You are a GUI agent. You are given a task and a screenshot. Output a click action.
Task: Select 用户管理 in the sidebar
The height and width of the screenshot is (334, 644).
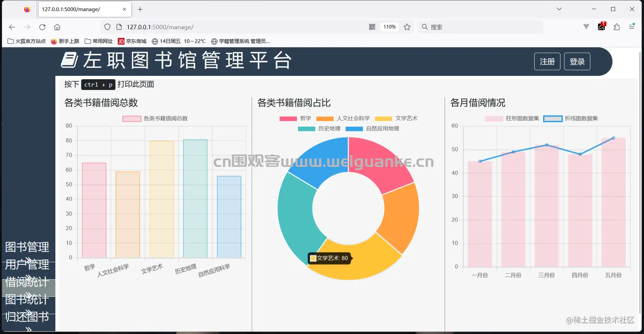27,265
